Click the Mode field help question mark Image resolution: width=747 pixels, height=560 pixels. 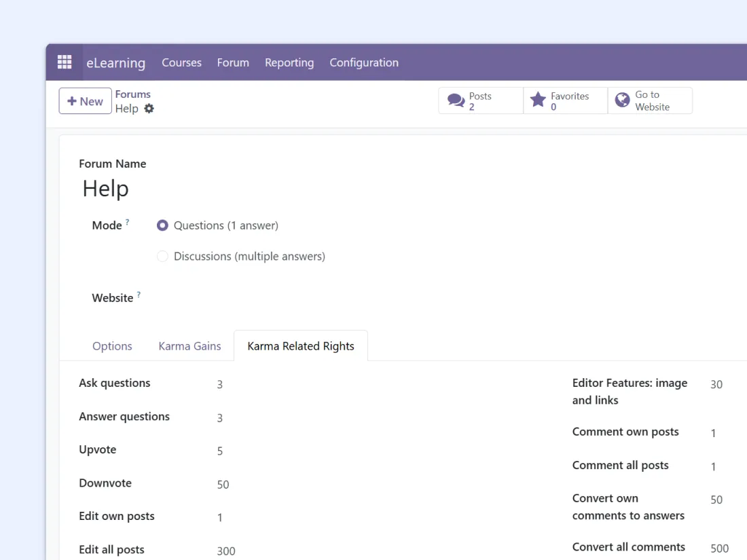[127, 223]
